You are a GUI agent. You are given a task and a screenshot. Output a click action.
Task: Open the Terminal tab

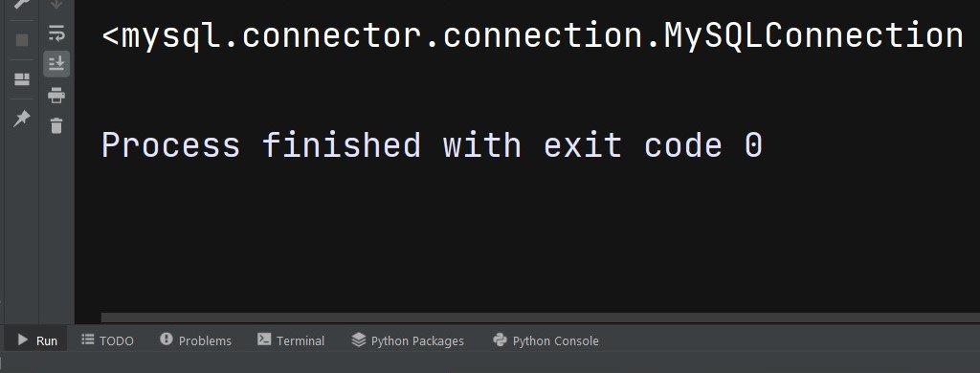coord(291,340)
